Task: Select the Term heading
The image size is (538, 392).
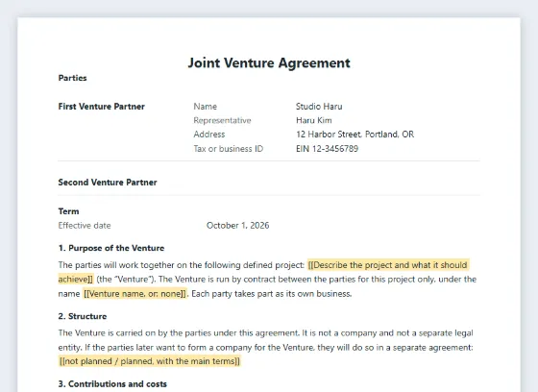Action: 68,211
